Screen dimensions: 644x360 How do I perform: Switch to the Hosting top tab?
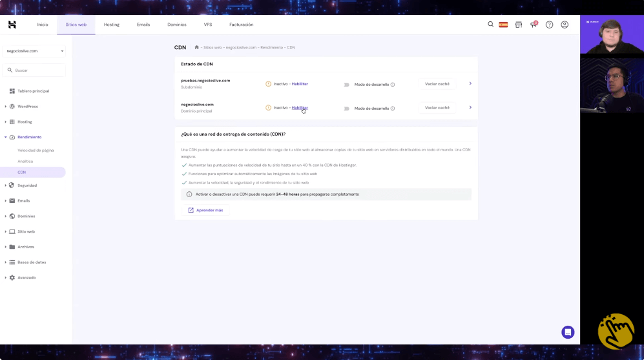pos(111,25)
